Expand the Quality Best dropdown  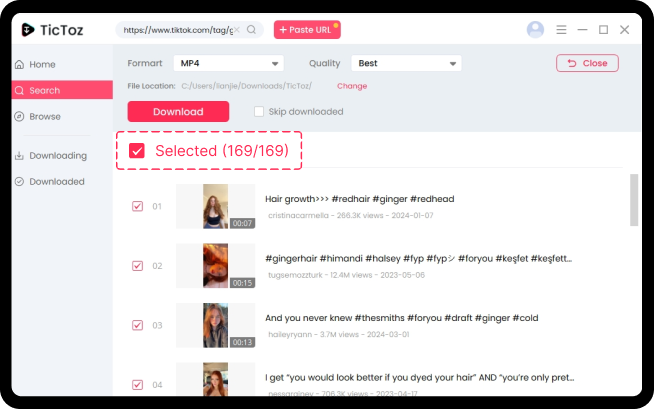point(408,64)
